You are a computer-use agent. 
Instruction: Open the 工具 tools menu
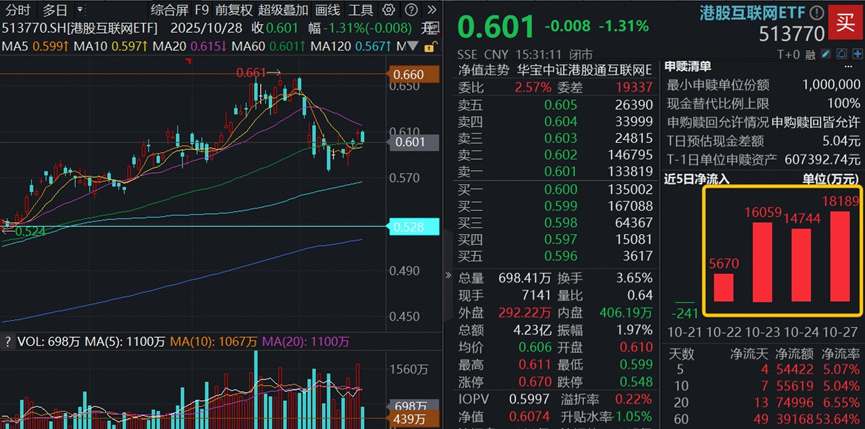[361, 10]
